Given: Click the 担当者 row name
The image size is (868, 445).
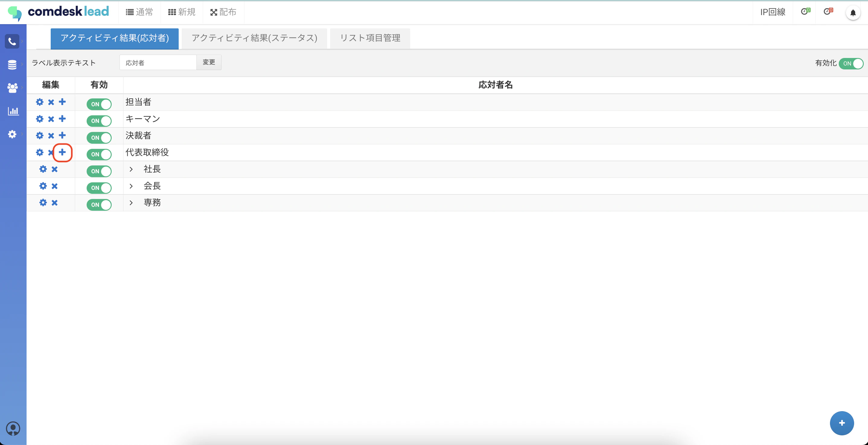Looking at the screenshot, I should click(x=138, y=102).
